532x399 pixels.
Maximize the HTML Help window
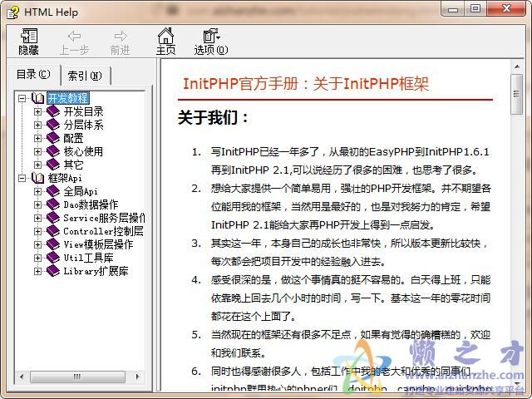[x=475, y=9]
